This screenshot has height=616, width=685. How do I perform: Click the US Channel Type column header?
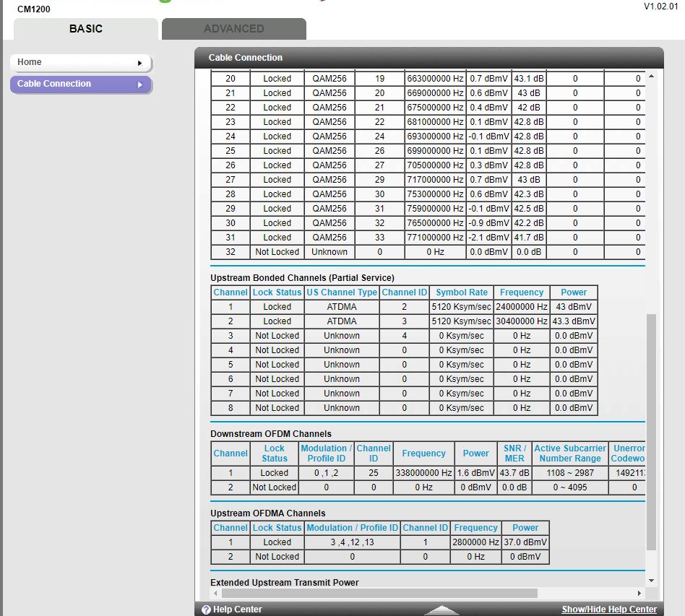point(342,292)
